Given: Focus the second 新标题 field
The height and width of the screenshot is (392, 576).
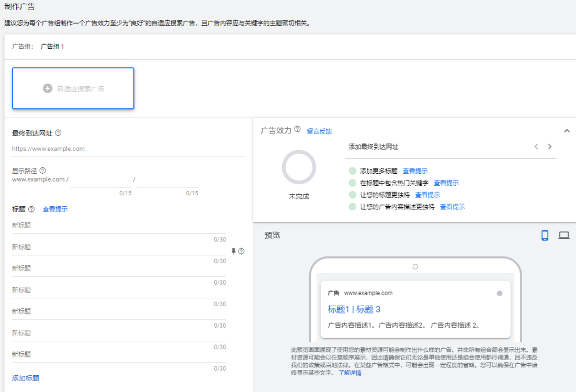Looking at the screenshot, I should (x=119, y=247).
